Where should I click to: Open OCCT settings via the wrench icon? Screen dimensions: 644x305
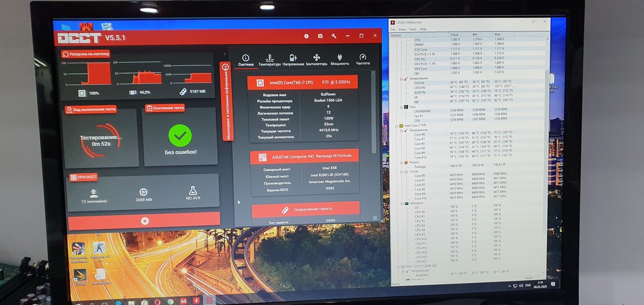[x=334, y=36]
